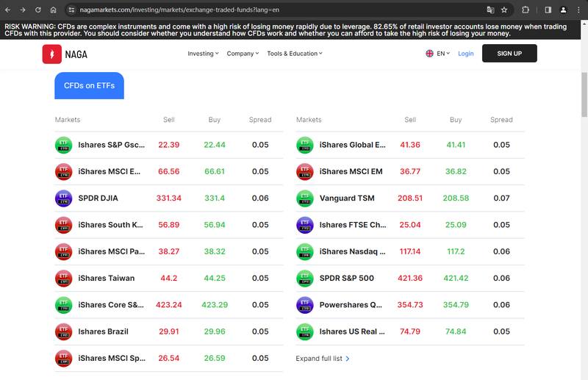The height and width of the screenshot is (380, 588).
Task: Click spread 0.07 for Vanguard TSM
Action: coord(501,198)
